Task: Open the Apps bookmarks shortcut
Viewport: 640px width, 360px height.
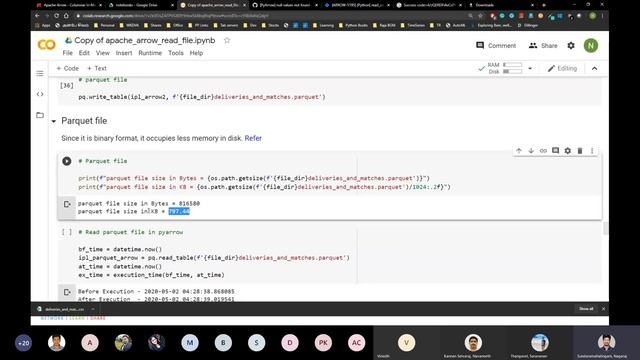Action: click(43, 25)
